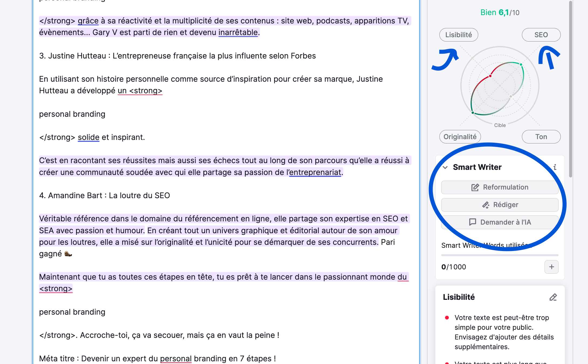588x364 pixels.
Task: Click the Demander à l'IA button
Action: [x=500, y=222]
